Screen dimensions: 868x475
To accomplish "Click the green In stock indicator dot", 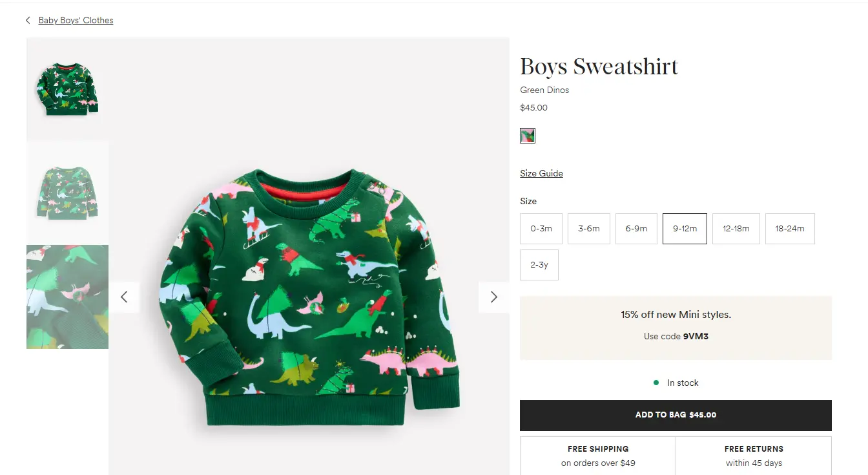I will pyautogui.click(x=656, y=383).
